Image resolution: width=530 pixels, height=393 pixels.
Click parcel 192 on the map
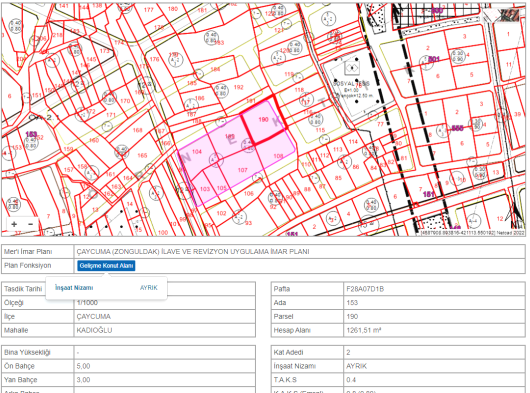pyautogui.click(x=239, y=87)
